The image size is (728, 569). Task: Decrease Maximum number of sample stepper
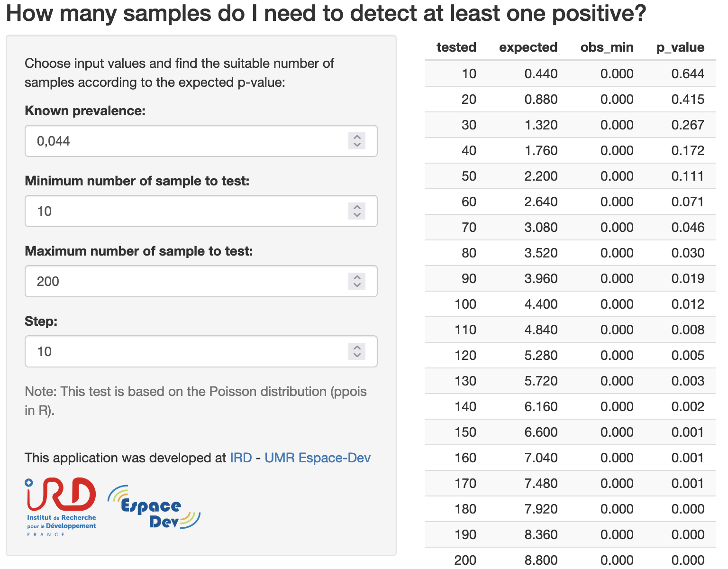point(357,285)
